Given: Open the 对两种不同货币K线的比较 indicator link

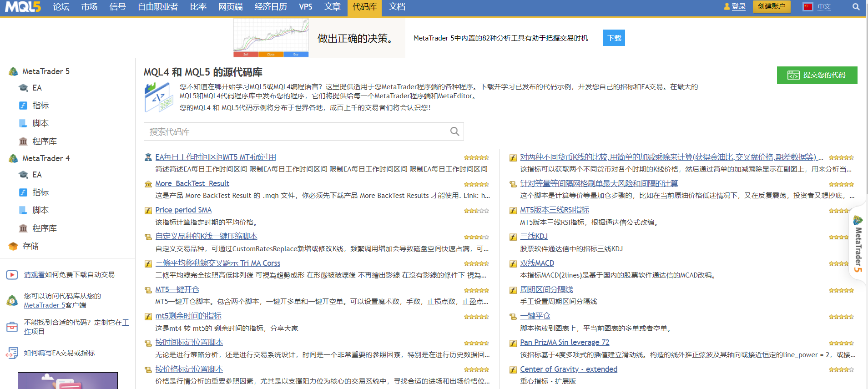Looking at the screenshot, I should coord(671,157).
